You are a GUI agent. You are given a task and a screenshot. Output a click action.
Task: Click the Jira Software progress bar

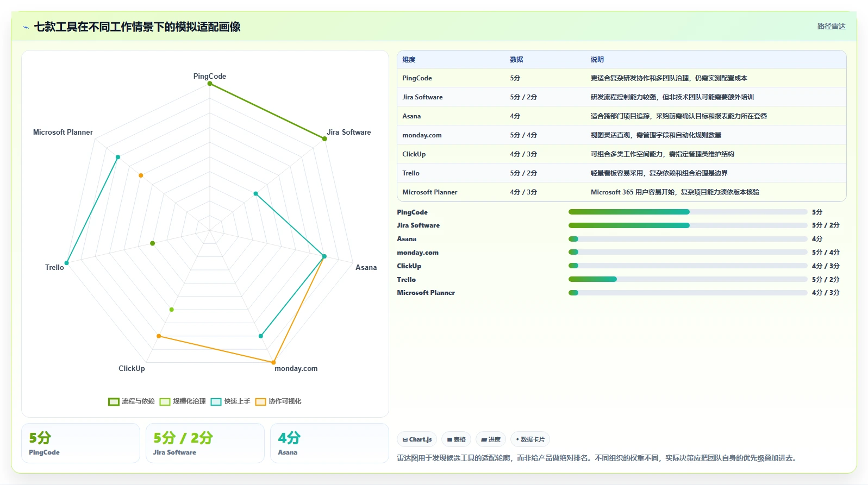(x=688, y=225)
